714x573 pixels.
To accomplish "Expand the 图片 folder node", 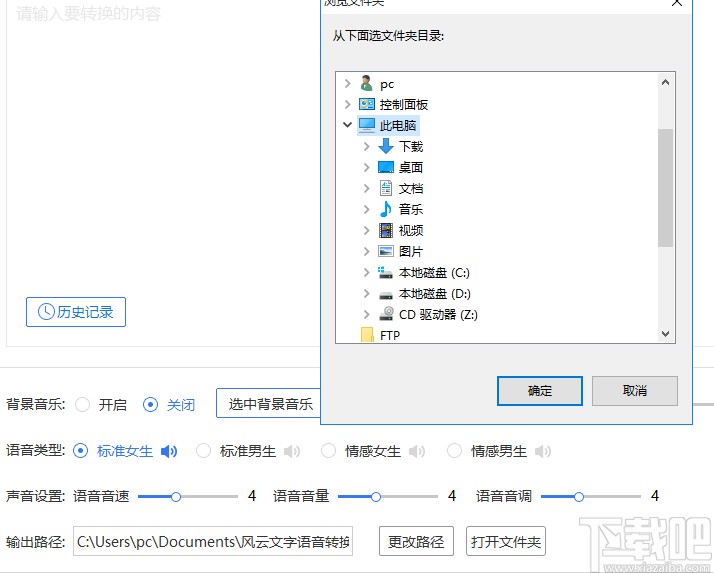I will tap(367, 251).
